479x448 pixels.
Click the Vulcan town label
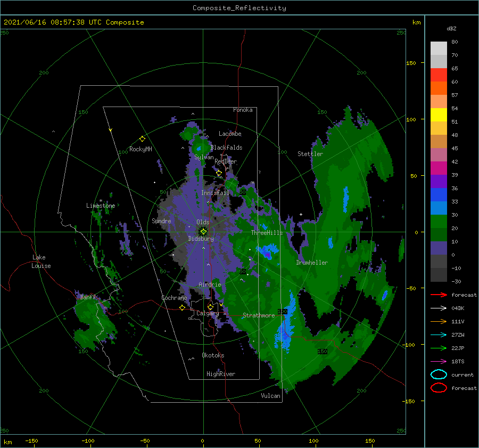tap(270, 396)
